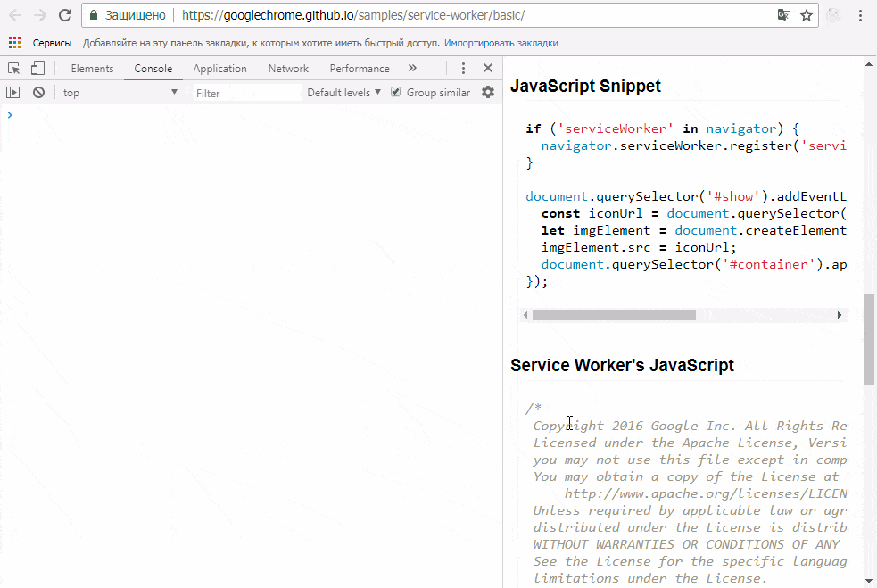Click the browser Forward arrow

(40, 15)
